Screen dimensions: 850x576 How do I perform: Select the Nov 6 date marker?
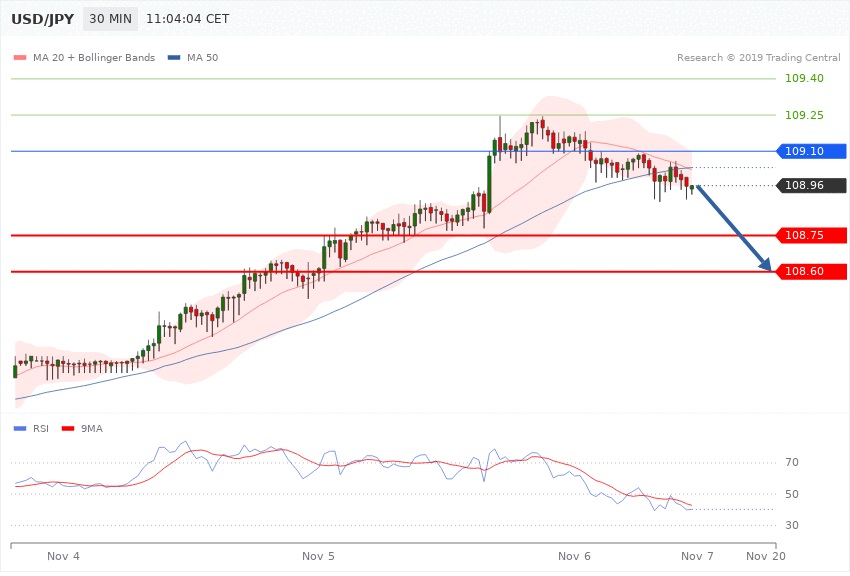pos(575,555)
